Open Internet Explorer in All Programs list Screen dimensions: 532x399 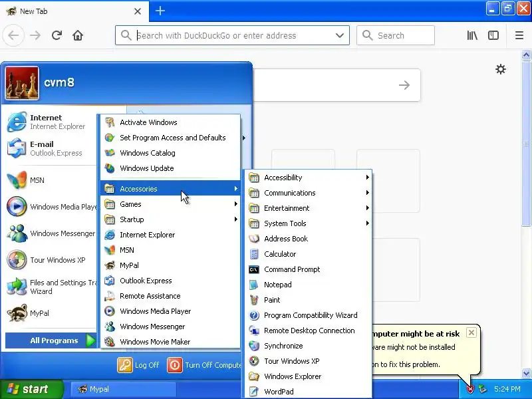point(170,235)
